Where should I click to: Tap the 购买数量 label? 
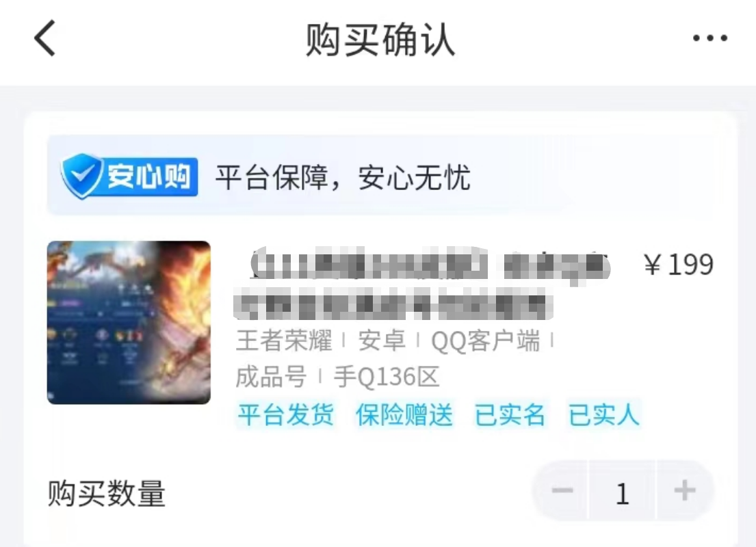[x=107, y=493]
